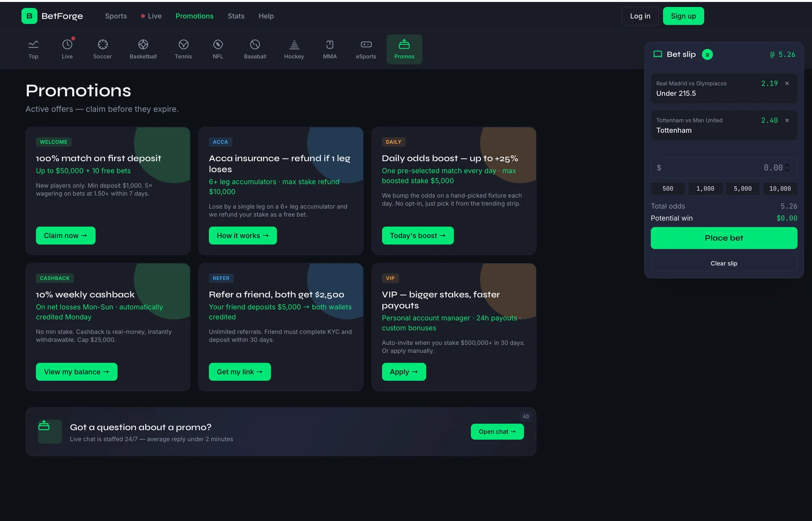Image resolution: width=812 pixels, height=521 pixels.
Task: Apply for the VIP program
Action: coord(404,372)
